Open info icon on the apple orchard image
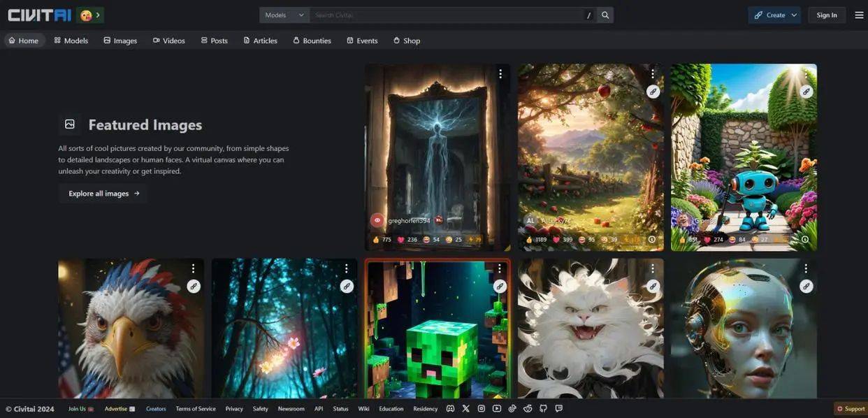Image resolution: width=868 pixels, height=418 pixels. pos(652,239)
